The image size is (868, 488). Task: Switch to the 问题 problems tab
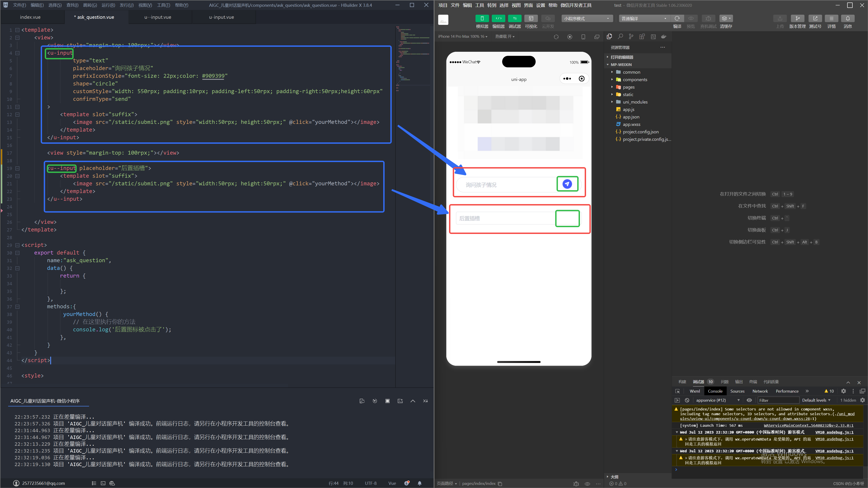point(724,382)
